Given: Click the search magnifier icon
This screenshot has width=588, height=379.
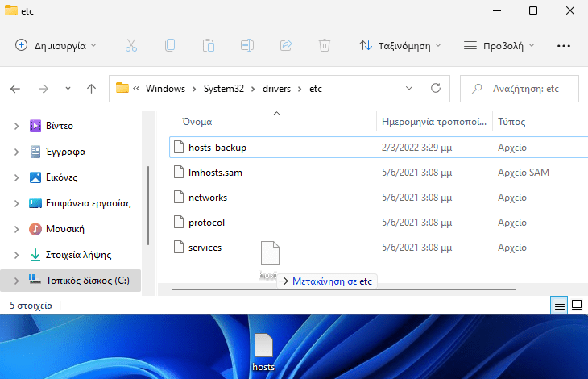Looking at the screenshot, I should (x=477, y=89).
